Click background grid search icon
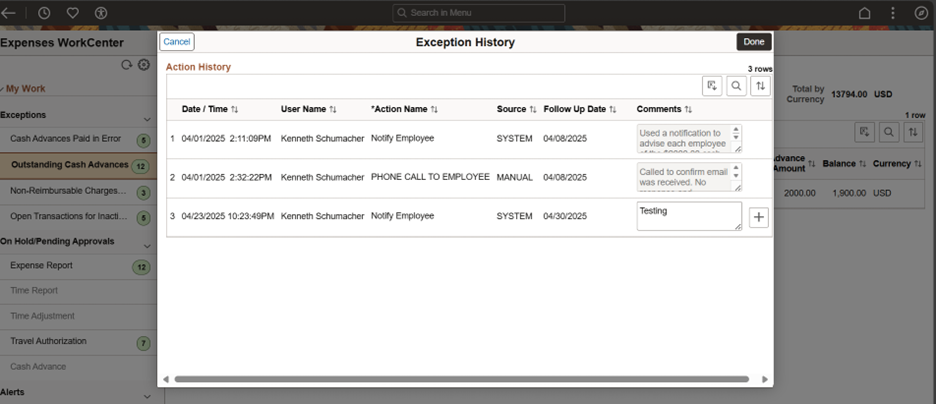 pos(889,132)
